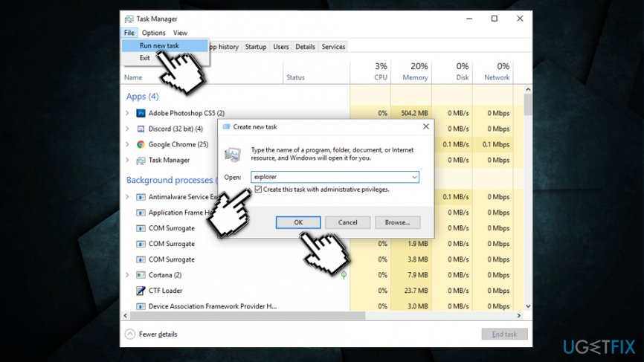This screenshot has width=644, height=362.
Task: Click the 7.9 MB memory cell
Action: 411,275
